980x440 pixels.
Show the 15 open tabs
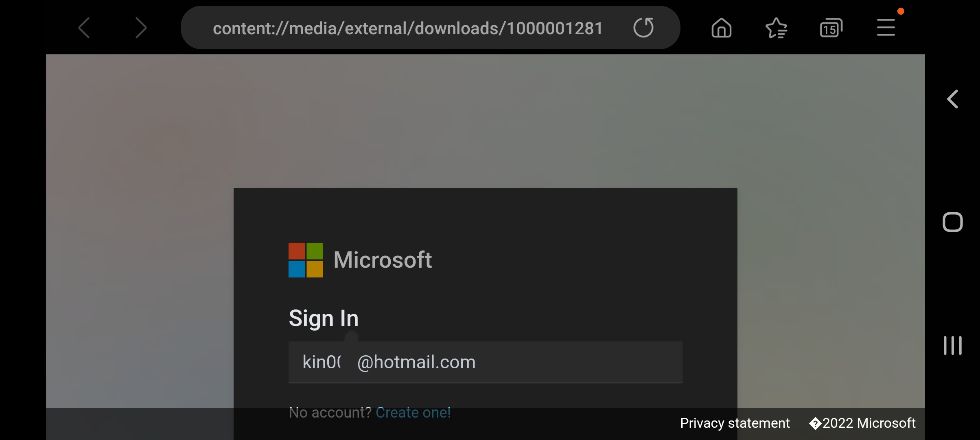click(831, 28)
